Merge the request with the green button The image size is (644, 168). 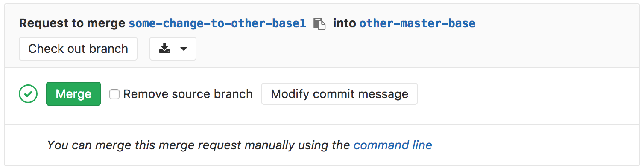(x=73, y=94)
